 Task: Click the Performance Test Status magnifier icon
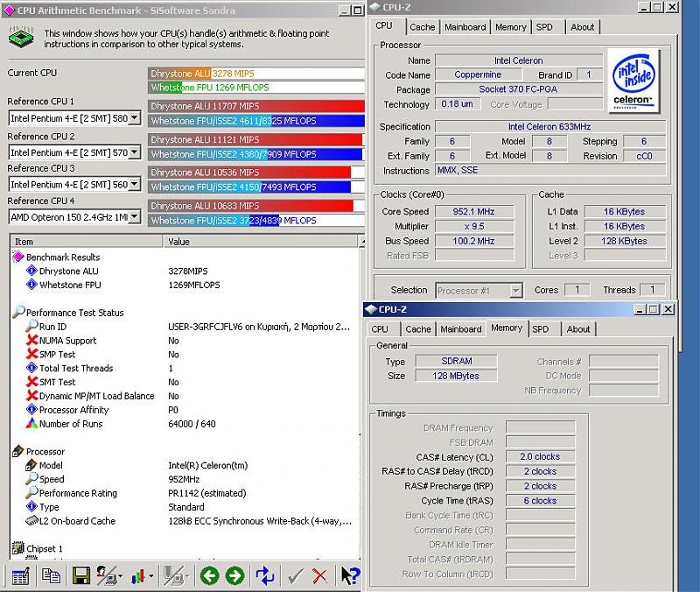18,312
